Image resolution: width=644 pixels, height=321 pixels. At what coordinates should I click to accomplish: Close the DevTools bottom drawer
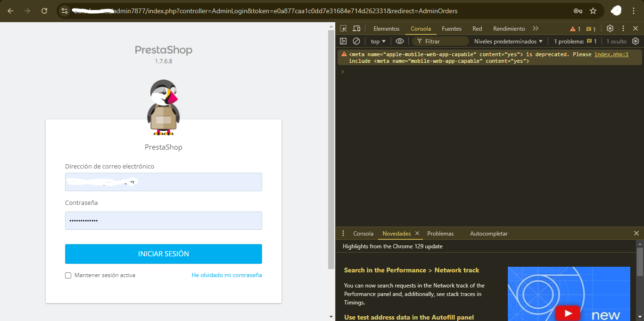pyautogui.click(x=636, y=234)
